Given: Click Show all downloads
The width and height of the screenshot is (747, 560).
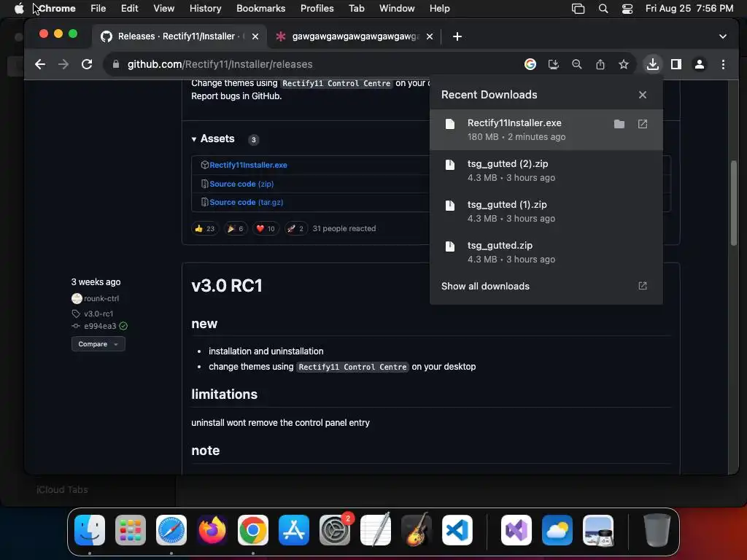Looking at the screenshot, I should (546, 286).
